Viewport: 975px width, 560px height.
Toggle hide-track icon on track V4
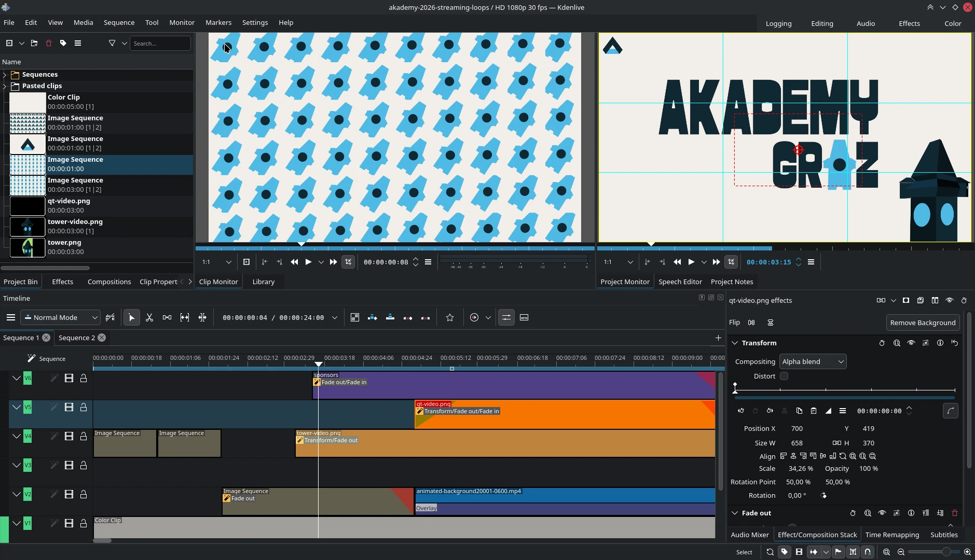(x=68, y=437)
